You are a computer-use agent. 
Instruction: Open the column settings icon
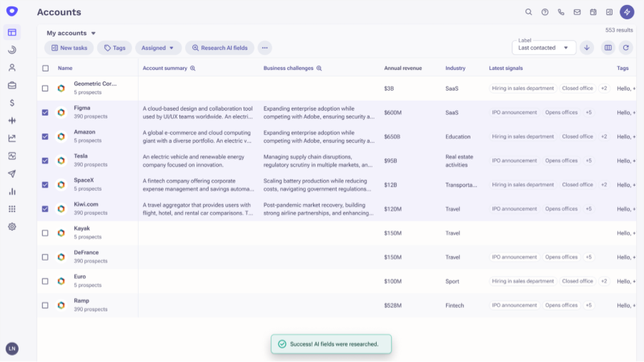click(608, 48)
